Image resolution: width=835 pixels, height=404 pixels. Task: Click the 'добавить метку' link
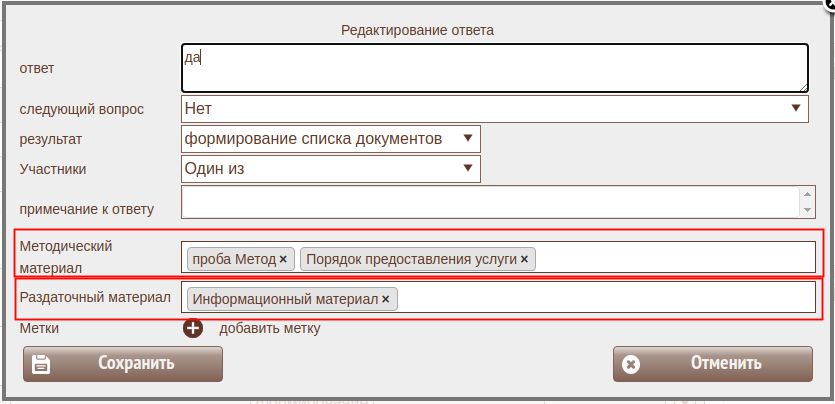(270, 328)
